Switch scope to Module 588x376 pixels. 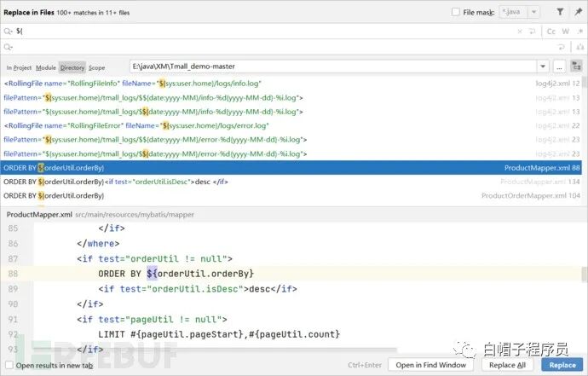46,68
